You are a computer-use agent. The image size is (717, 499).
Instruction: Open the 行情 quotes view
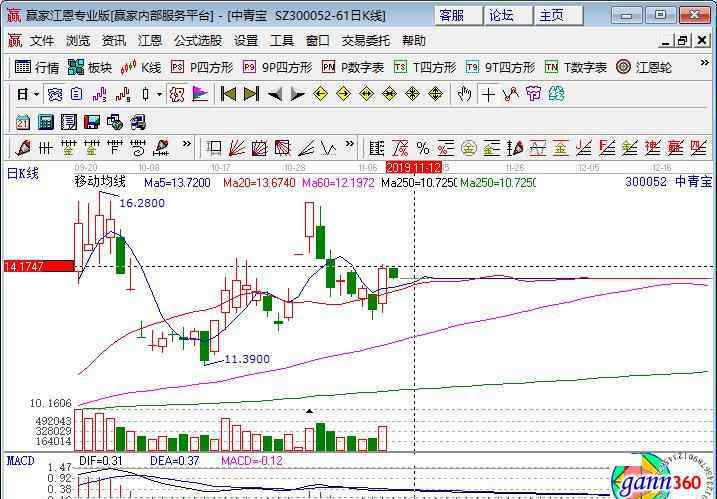[x=37, y=68]
